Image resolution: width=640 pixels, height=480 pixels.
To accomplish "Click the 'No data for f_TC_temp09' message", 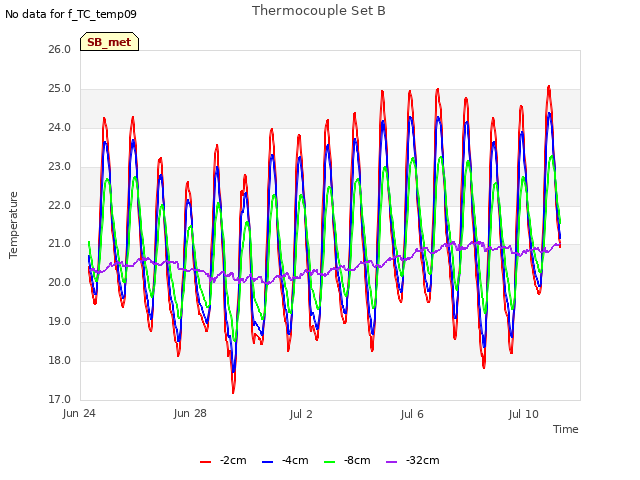I will [x=71, y=14].
